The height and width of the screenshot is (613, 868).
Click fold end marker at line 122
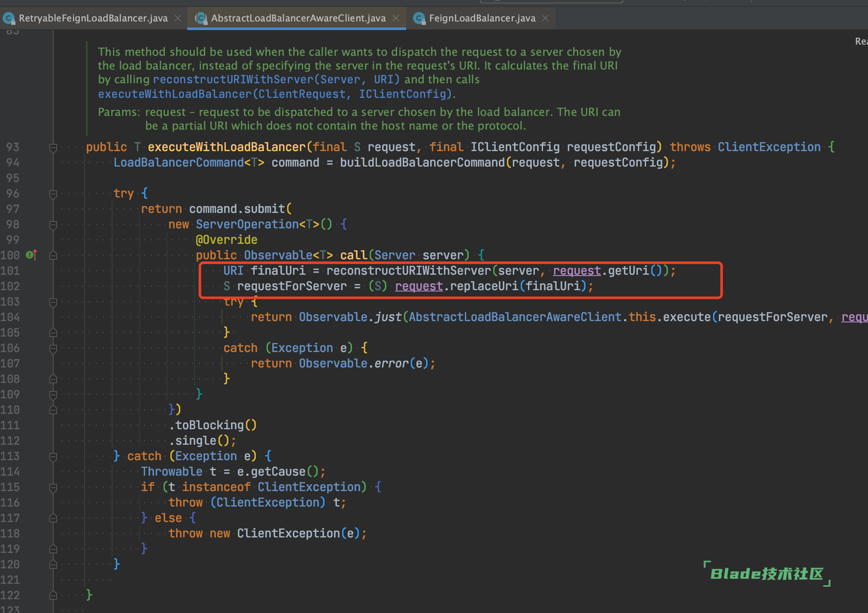53,595
